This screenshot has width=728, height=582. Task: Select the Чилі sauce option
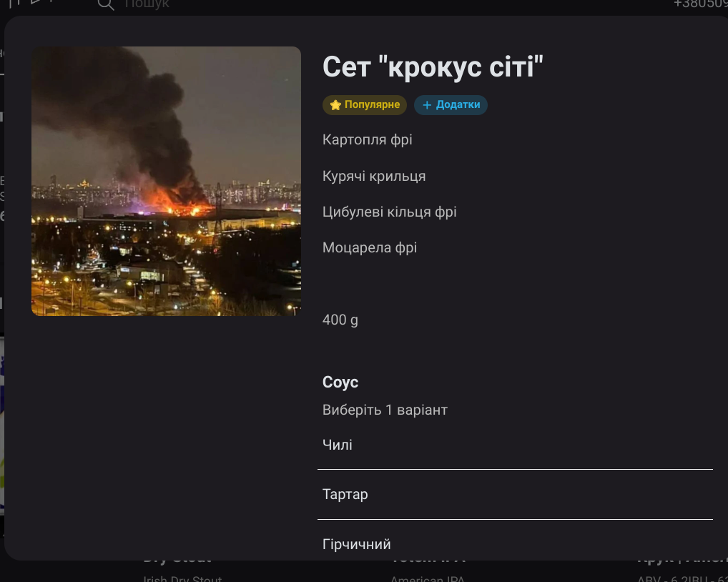click(515, 445)
